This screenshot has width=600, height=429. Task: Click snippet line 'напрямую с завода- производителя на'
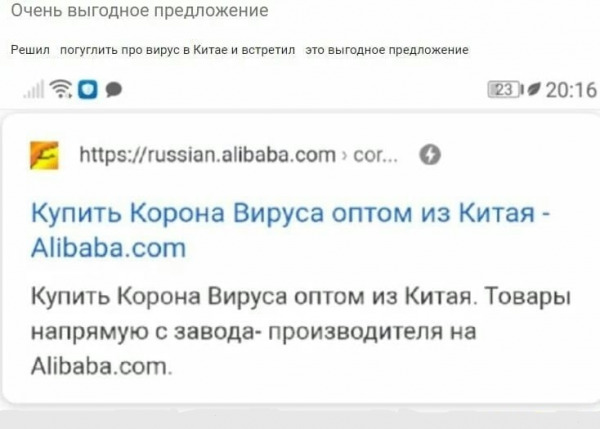point(253,332)
